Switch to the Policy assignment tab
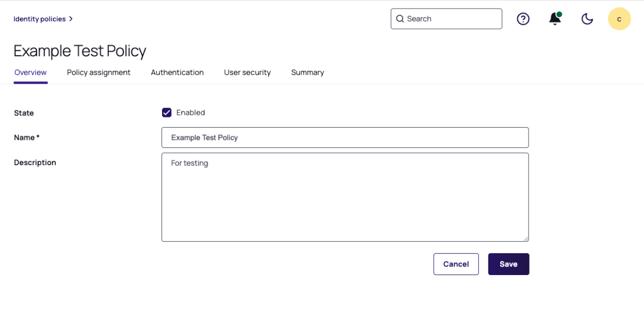The image size is (644, 311). pyautogui.click(x=98, y=72)
